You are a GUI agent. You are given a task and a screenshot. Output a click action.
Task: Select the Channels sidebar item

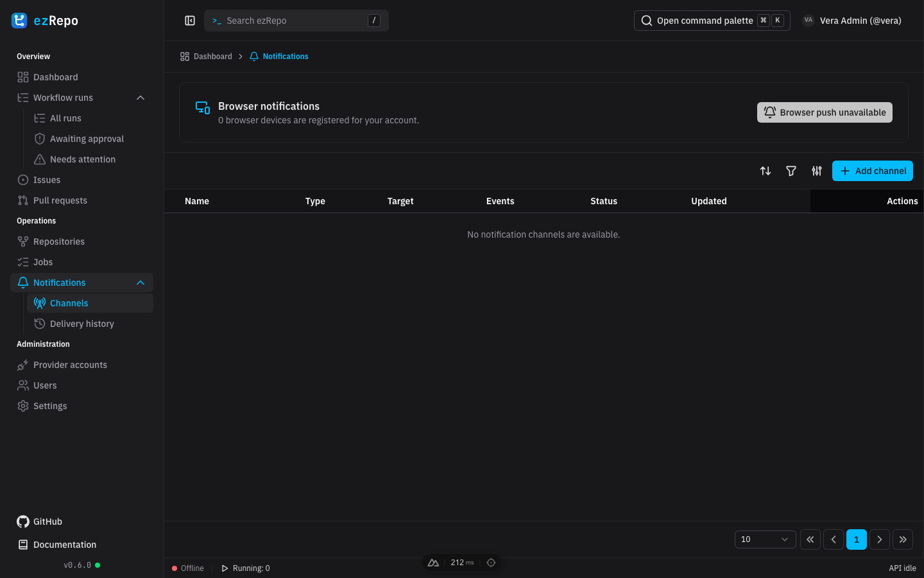[90, 303]
